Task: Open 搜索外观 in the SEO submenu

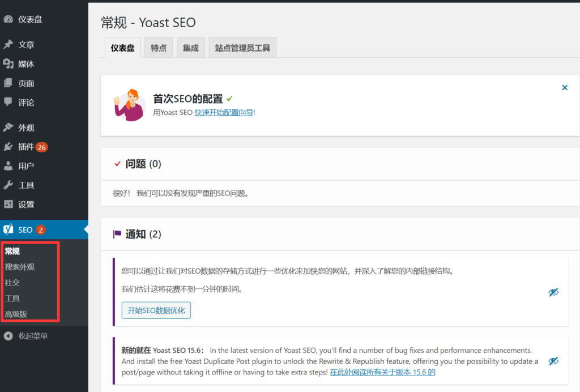Action: [20, 267]
